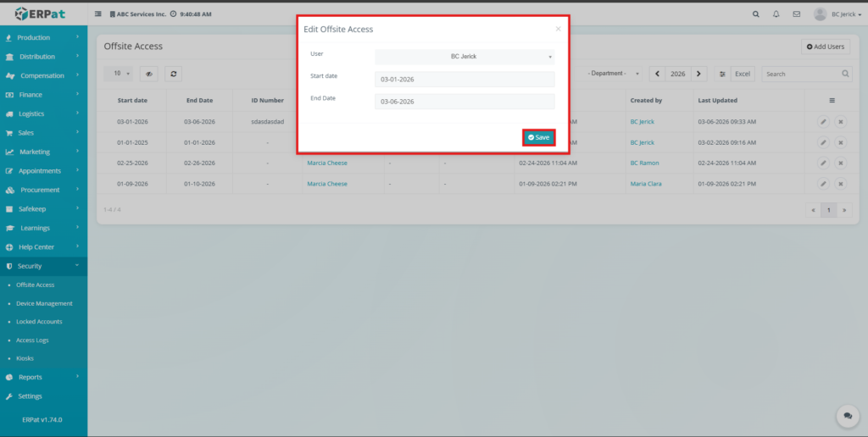
Task: Close the Edit Offsite Access dialog
Action: coord(558,29)
